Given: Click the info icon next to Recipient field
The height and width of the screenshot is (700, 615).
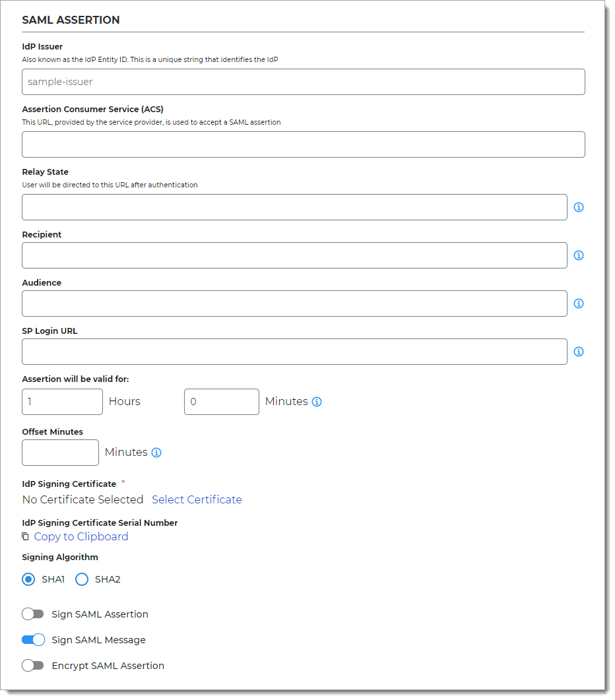Looking at the screenshot, I should coord(578,255).
